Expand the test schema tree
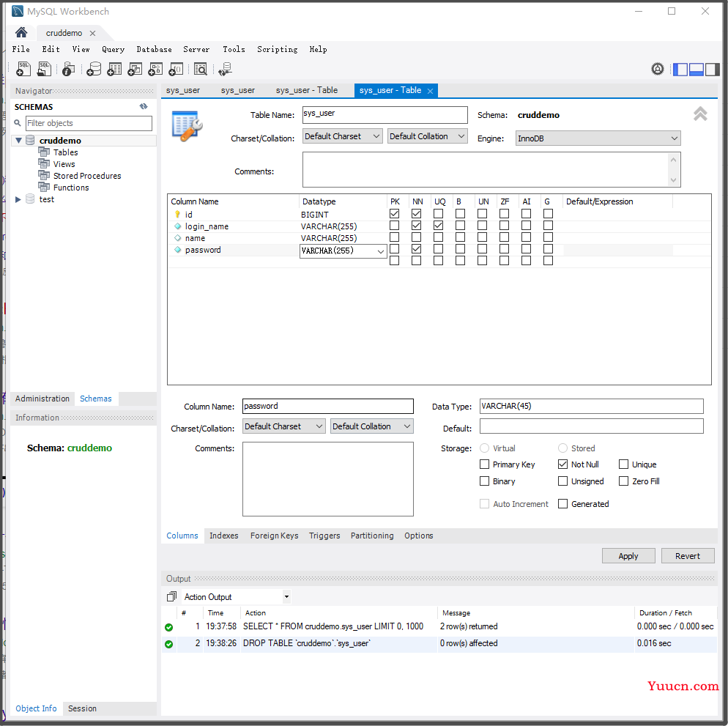The height and width of the screenshot is (726, 728). [18, 199]
